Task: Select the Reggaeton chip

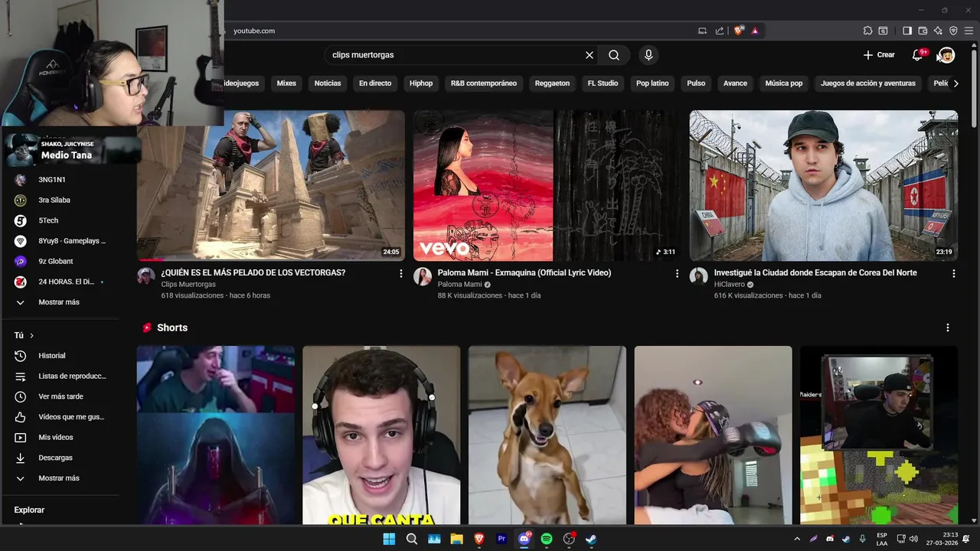Action: click(552, 83)
